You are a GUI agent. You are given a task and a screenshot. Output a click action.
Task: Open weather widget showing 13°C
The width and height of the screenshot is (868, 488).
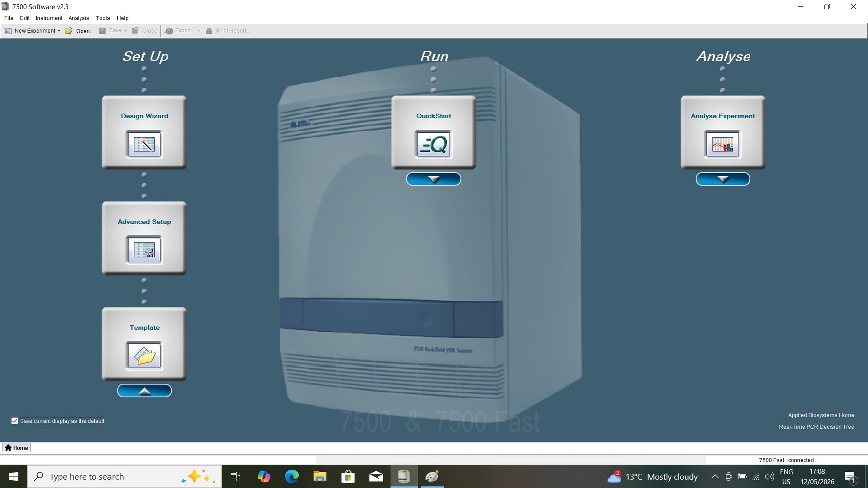[x=653, y=476]
